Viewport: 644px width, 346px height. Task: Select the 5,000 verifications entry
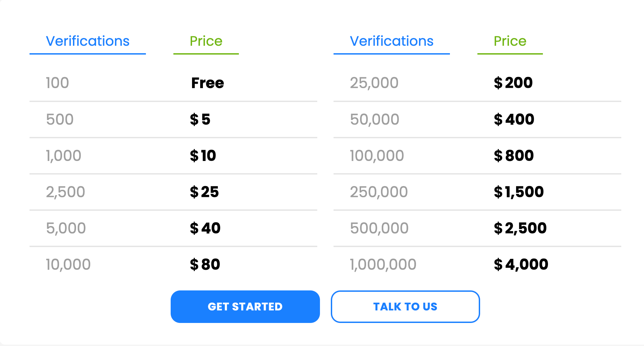(66, 228)
